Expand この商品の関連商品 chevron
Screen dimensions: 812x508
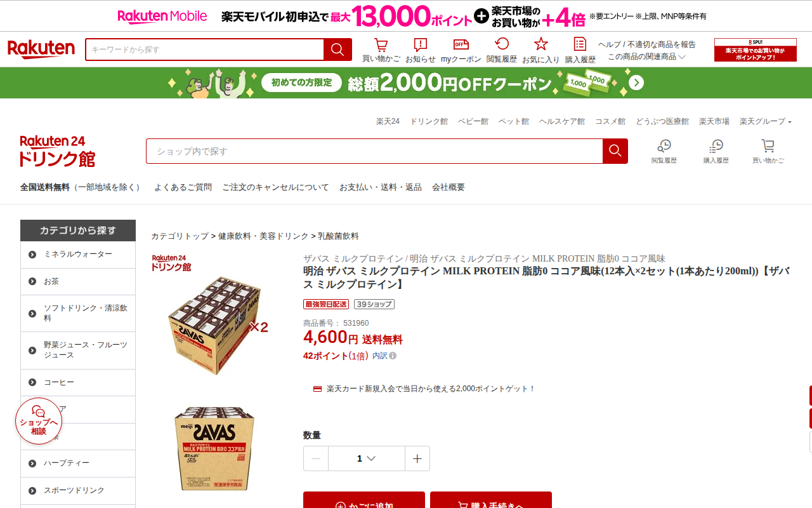coord(682,57)
